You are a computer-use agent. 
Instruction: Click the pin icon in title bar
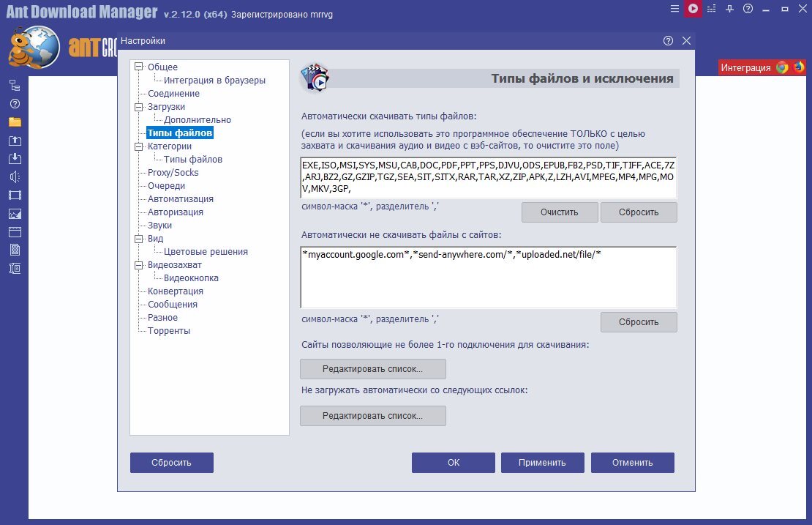[729, 9]
